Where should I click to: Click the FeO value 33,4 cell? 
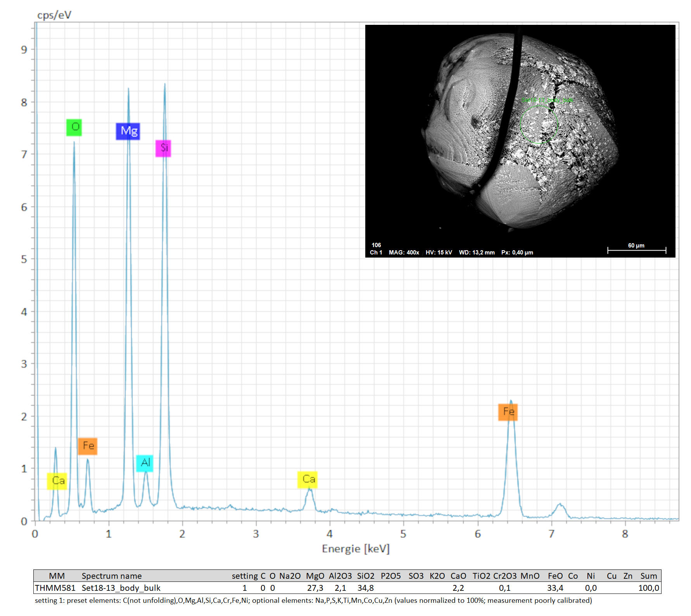(x=555, y=588)
